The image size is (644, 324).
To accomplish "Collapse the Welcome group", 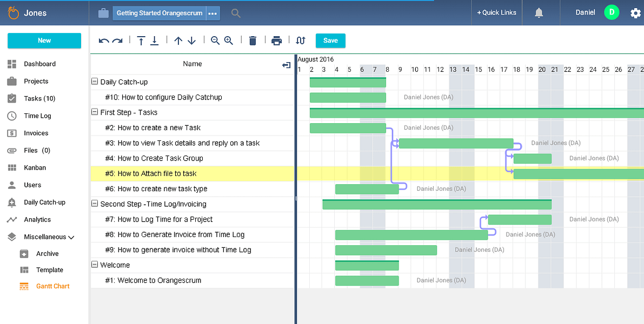I will (x=95, y=265).
